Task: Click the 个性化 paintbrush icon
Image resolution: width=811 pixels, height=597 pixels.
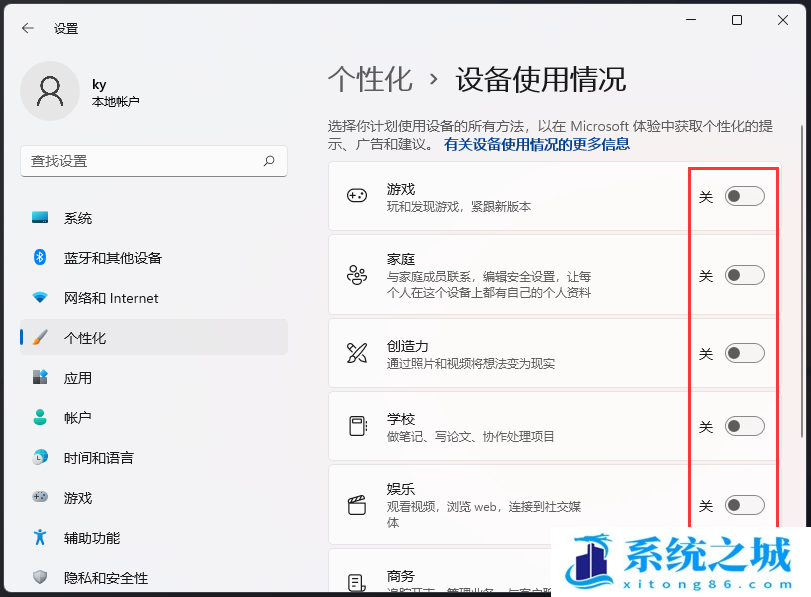Action: coord(40,337)
